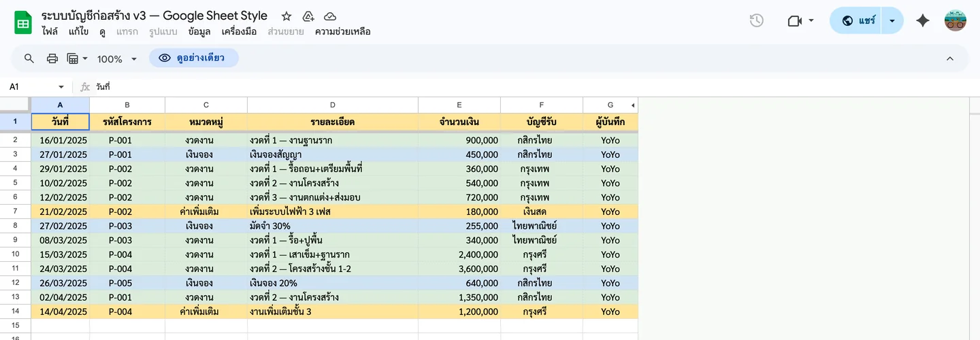Select date cell 26/03/2025
Image resolution: width=980 pixels, height=340 pixels.
60,283
